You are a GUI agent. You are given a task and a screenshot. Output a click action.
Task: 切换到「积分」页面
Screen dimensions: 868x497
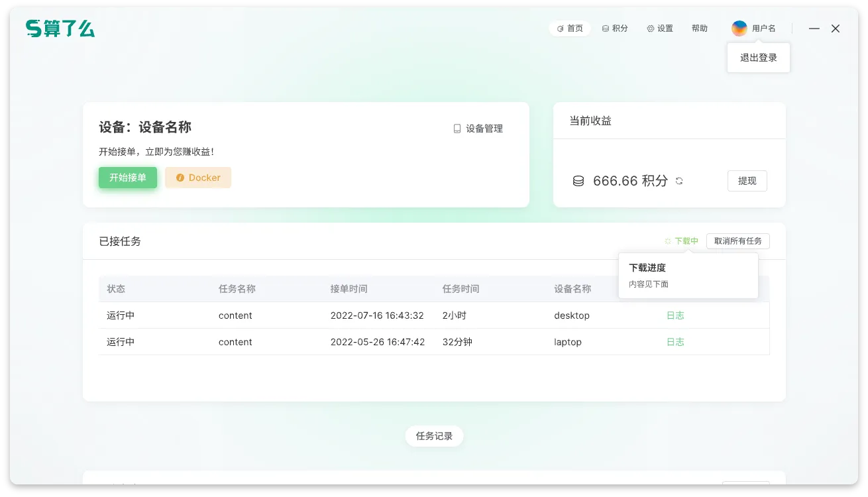[x=615, y=28]
